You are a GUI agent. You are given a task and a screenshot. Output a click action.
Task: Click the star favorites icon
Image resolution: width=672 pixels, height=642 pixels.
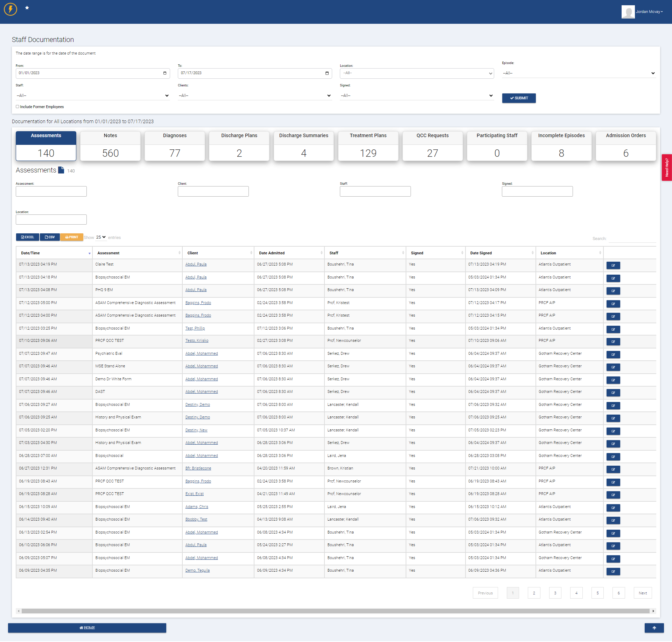(27, 8)
